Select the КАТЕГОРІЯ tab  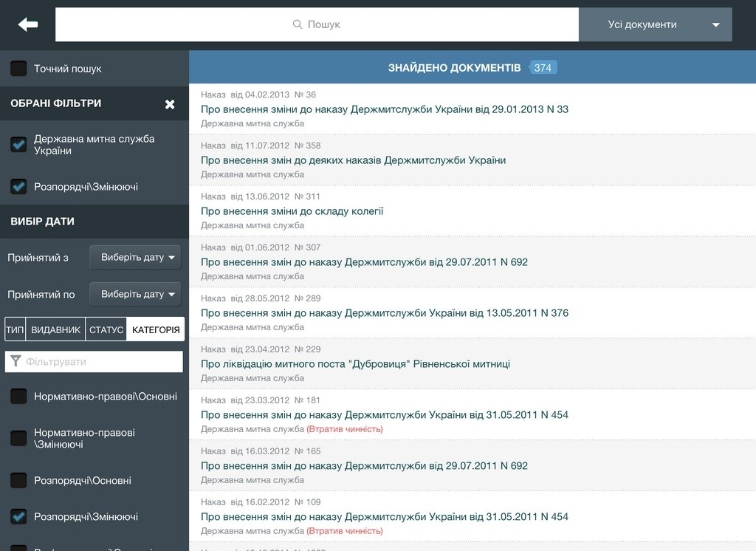pos(156,329)
